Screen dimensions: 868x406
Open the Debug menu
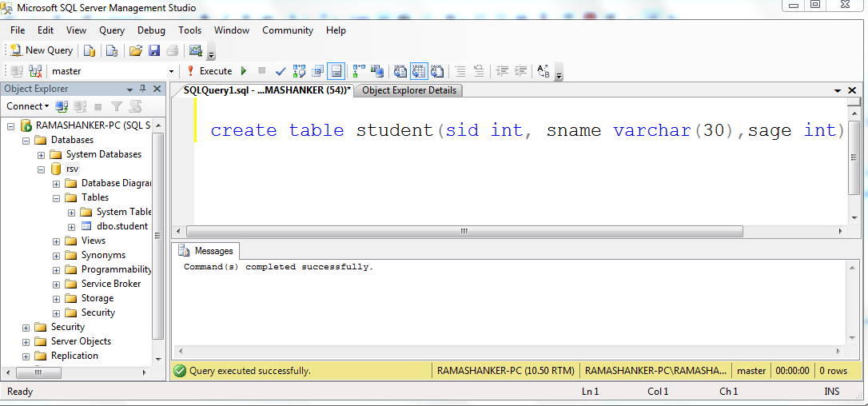coord(151,30)
